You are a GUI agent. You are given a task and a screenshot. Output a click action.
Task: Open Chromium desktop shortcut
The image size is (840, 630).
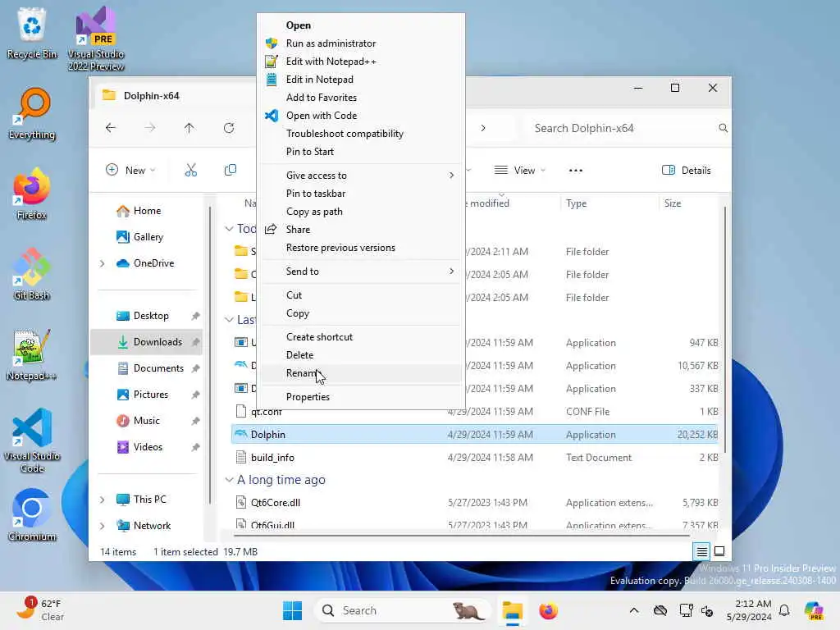click(32, 515)
